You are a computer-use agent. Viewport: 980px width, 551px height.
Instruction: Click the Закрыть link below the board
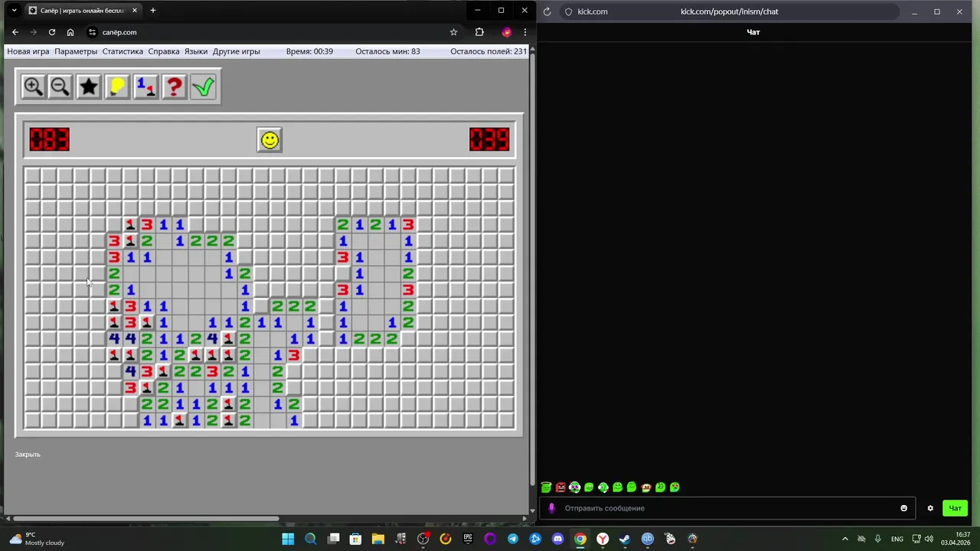point(28,455)
